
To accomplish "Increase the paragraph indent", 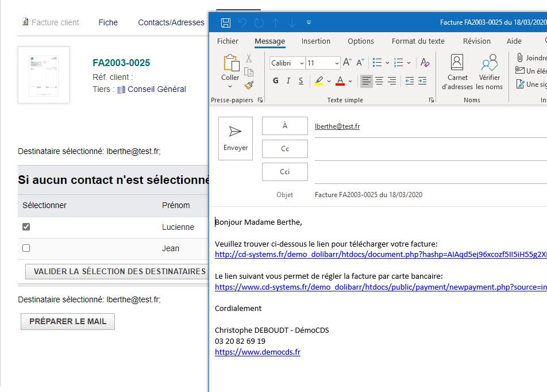I will (x=422, y=81).
